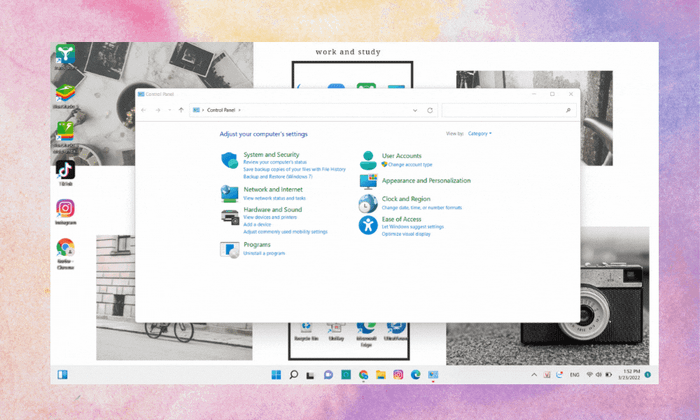Image resolution: width=700 pixels, height=420 pixels.
Task: Open Clock and Region globe-clock icon
Action: click(368, 204)
